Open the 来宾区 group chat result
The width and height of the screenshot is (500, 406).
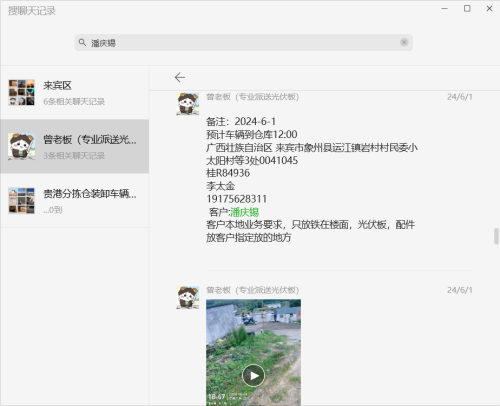click(x=75, y=92)
